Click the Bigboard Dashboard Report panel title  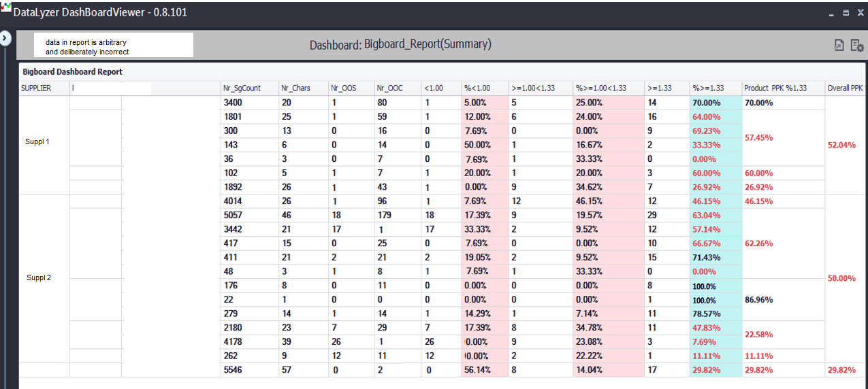coord(72,71)
